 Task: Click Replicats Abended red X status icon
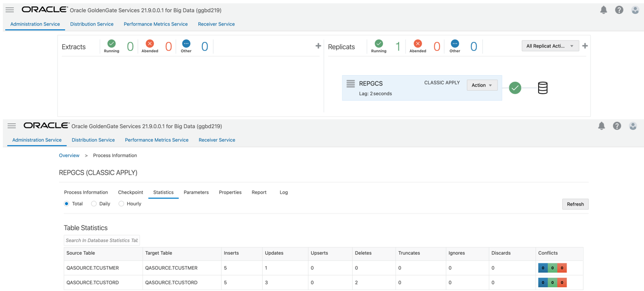pyautogui.click(x=418, y=43)
